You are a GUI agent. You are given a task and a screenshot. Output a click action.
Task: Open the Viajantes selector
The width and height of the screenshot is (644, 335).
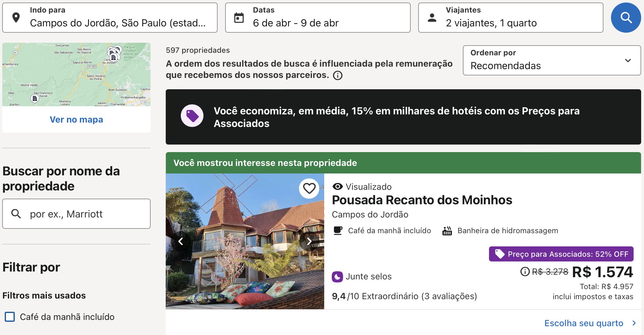(x=510, y=18)
